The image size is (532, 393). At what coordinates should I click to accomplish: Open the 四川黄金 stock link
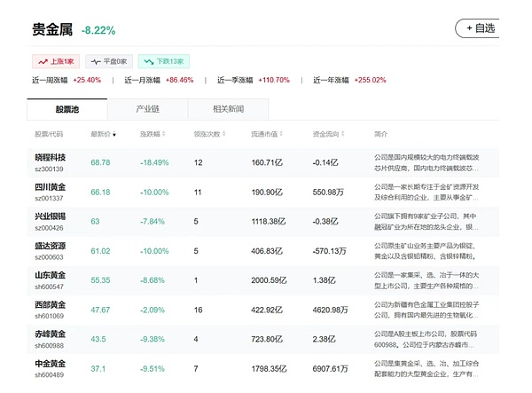pyautogui.click(x=50, y=187)
